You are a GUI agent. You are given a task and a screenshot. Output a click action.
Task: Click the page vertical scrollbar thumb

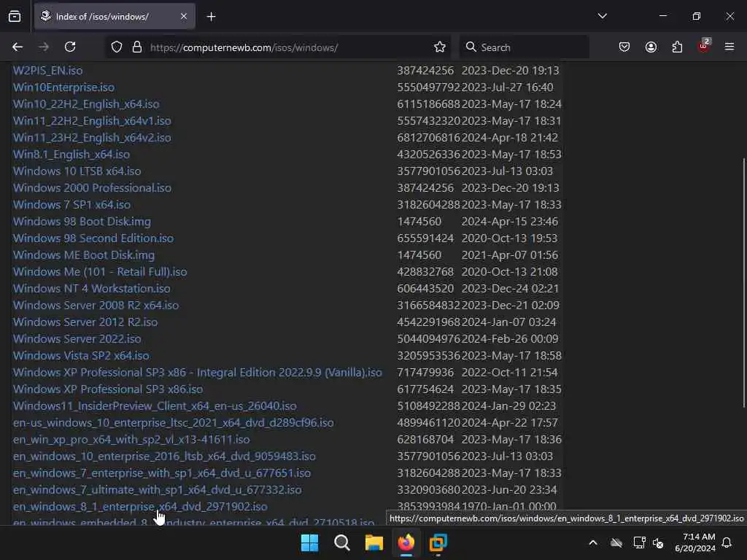coord(743,283)
